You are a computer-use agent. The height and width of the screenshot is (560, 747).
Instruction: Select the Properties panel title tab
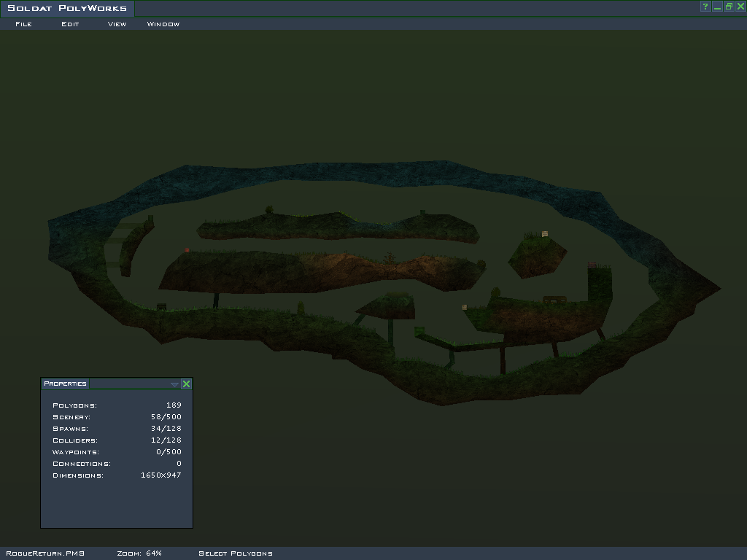click(x=65, y=384)
